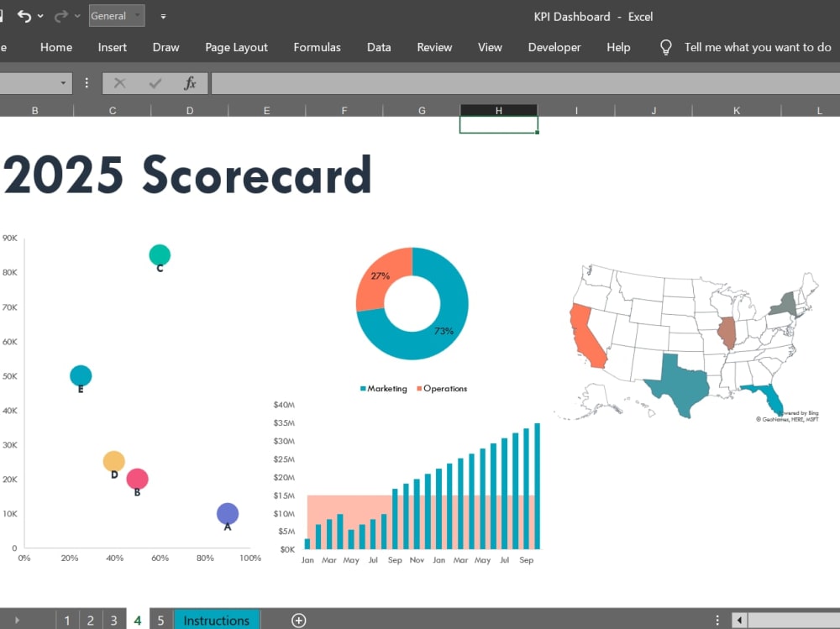Open the Formulas ribbon tab
The width and height of the screenshot is (840, 629).
coord(318,47)
